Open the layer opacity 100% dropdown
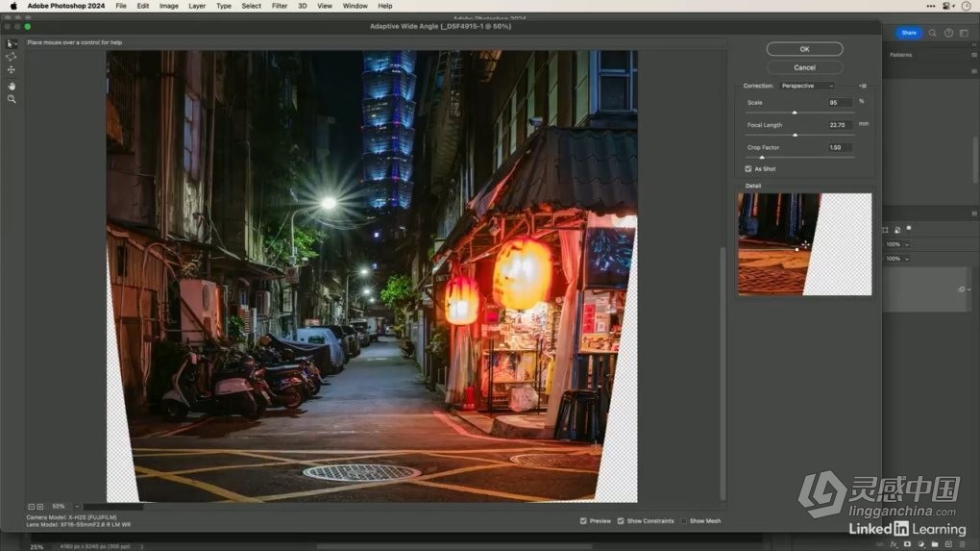Screen dimensions: 980x551 907,244
